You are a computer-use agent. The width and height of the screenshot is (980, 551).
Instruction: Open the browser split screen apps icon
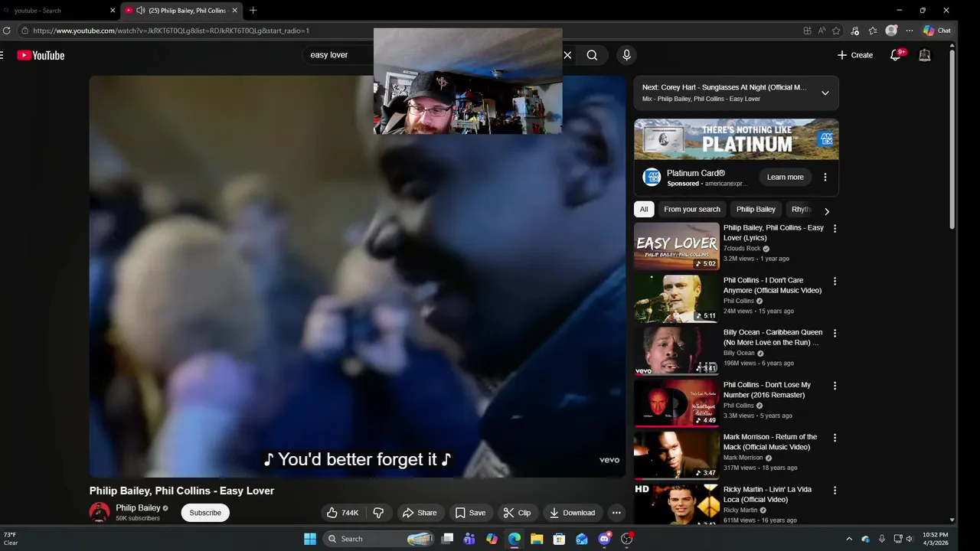coord(807,31)
